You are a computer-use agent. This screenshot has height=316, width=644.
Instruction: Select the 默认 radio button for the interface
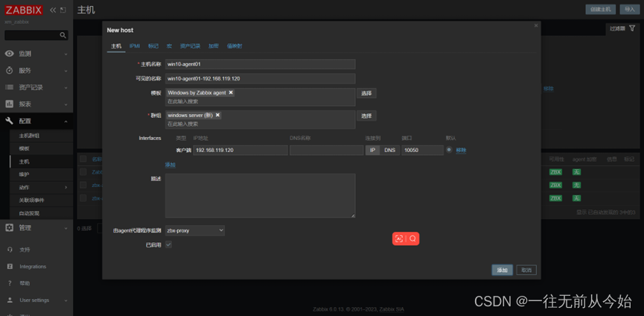[449, 150]
